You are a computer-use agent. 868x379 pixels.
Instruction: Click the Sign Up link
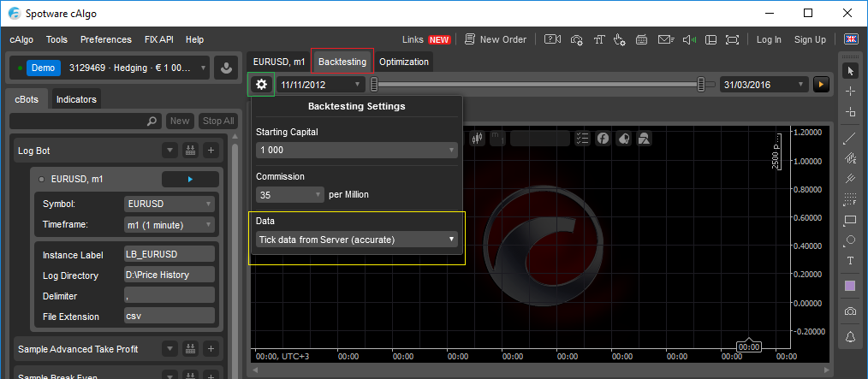(x=810, y=39)
